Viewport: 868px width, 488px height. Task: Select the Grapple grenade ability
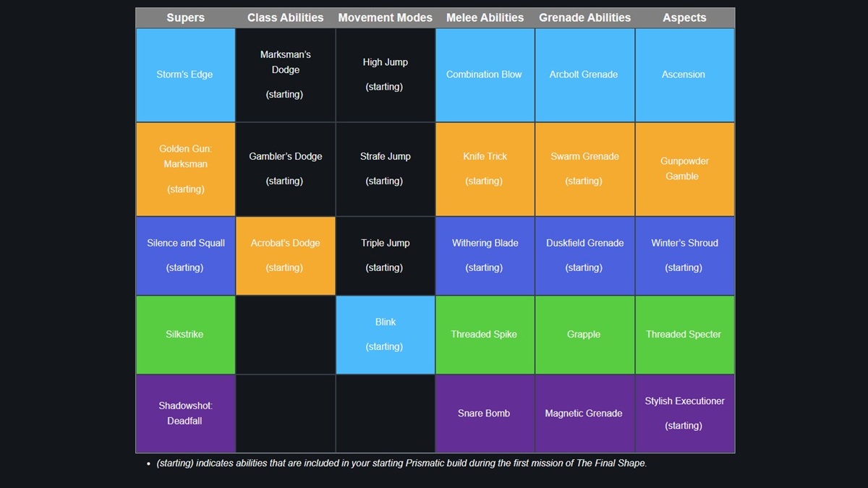584,334
